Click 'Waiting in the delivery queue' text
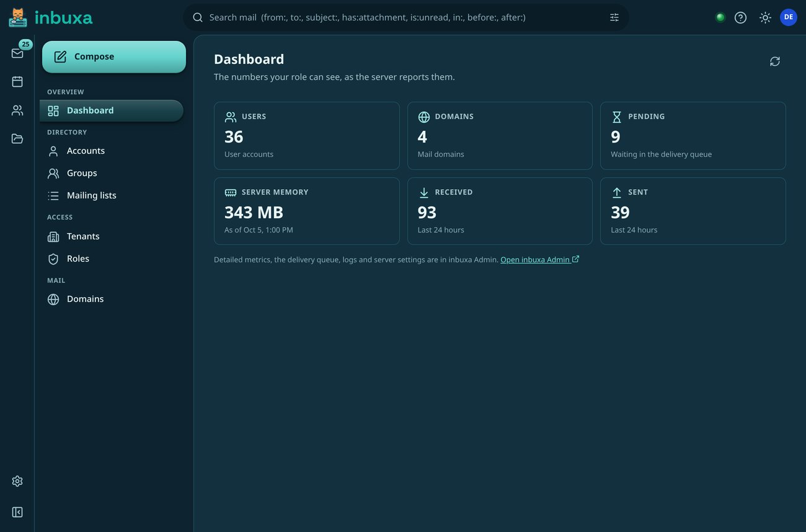The image size is (806, 532). point(661,154)
